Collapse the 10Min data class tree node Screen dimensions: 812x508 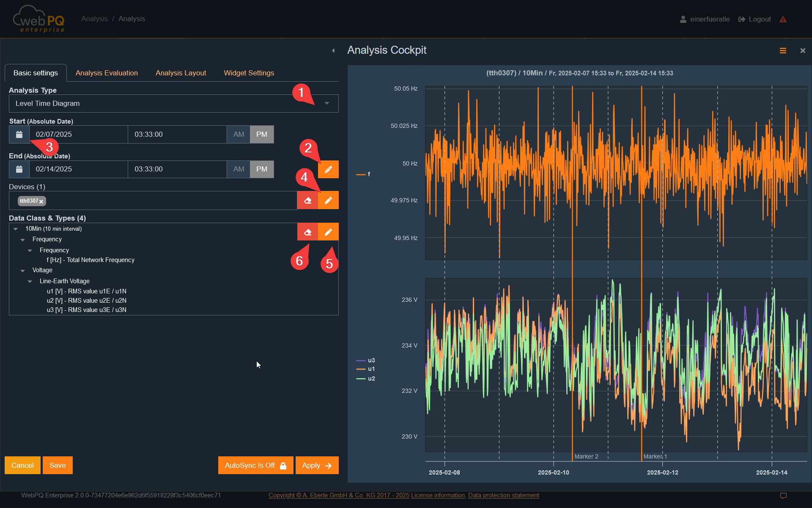pos(16,229)
